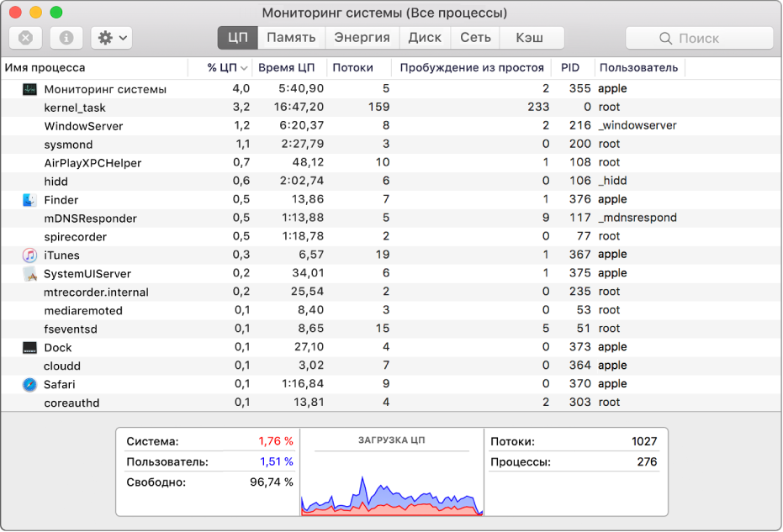The width and height of the screenshot is (783, 532).
Task: Sort by the Потоки column header
Action: coord(359,68)
